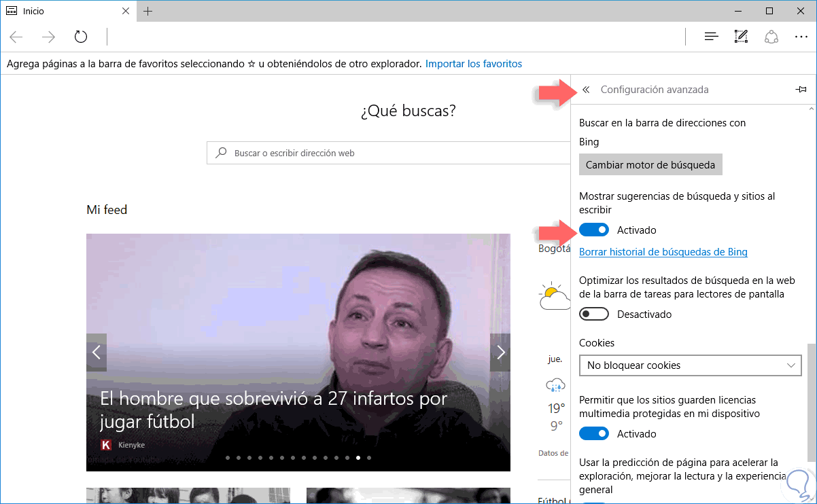Click the Make a Web Note icon

pos(742,37)
